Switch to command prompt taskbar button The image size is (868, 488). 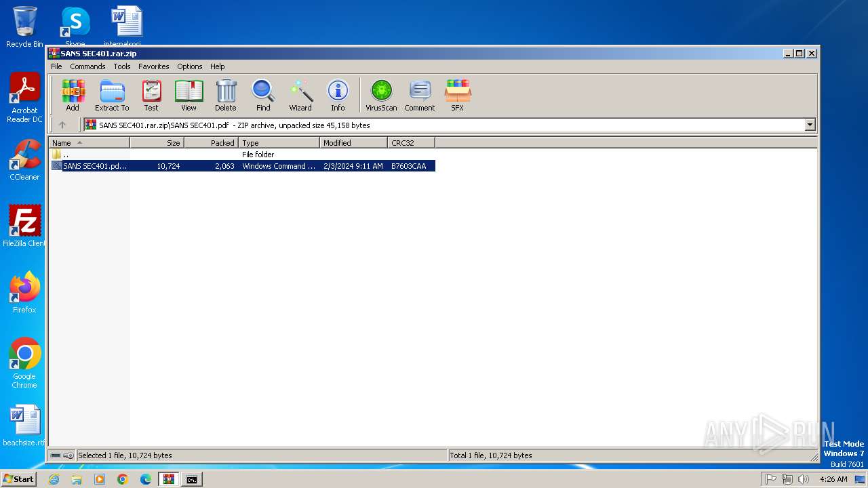point(192,479)
